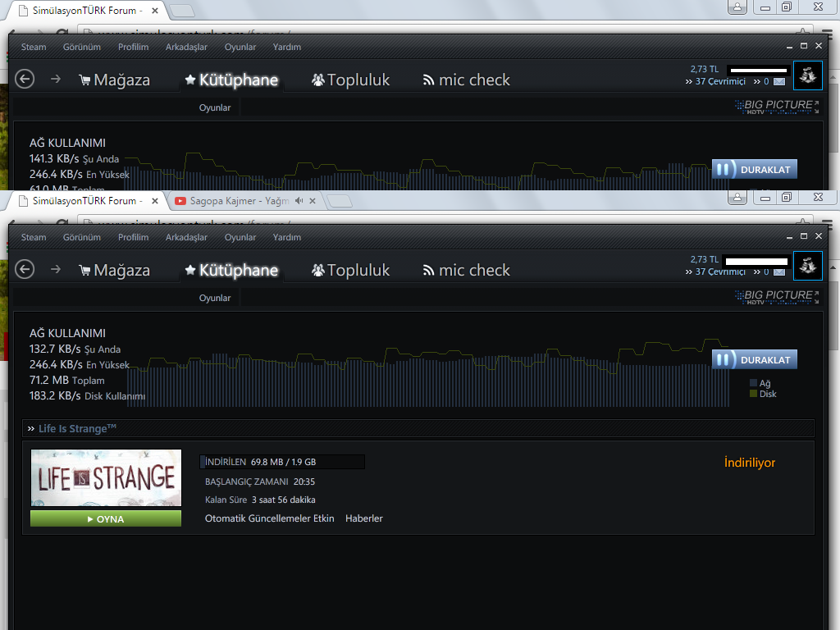This screenshot has width=840, height=630.
Task: Click the browser scrollbar up arrow beside the lower Steam avatar
Action: [833, 268]
